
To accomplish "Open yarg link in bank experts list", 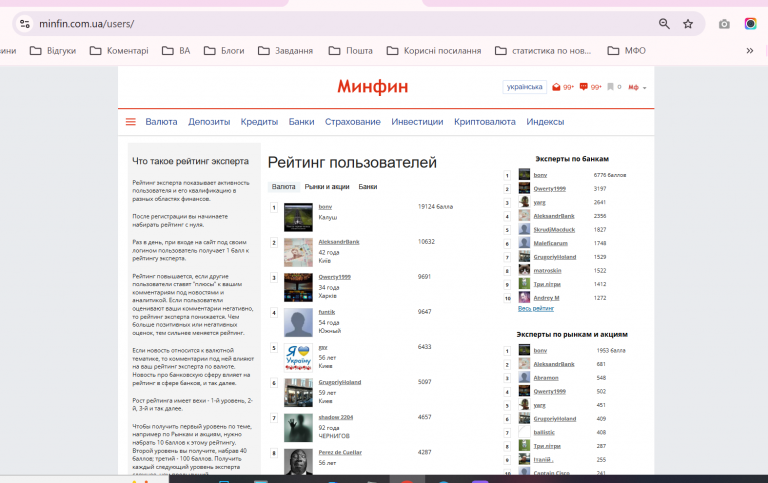I will click(540, 202).
